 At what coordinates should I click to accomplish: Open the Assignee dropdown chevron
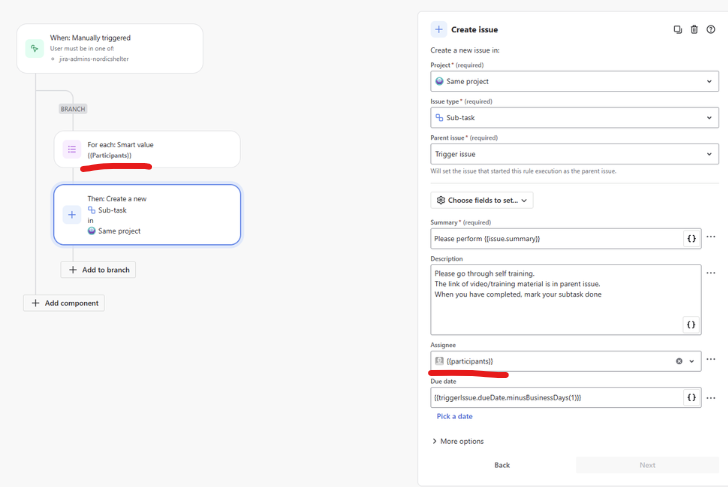pyautogui.click(x=691, y=361)
